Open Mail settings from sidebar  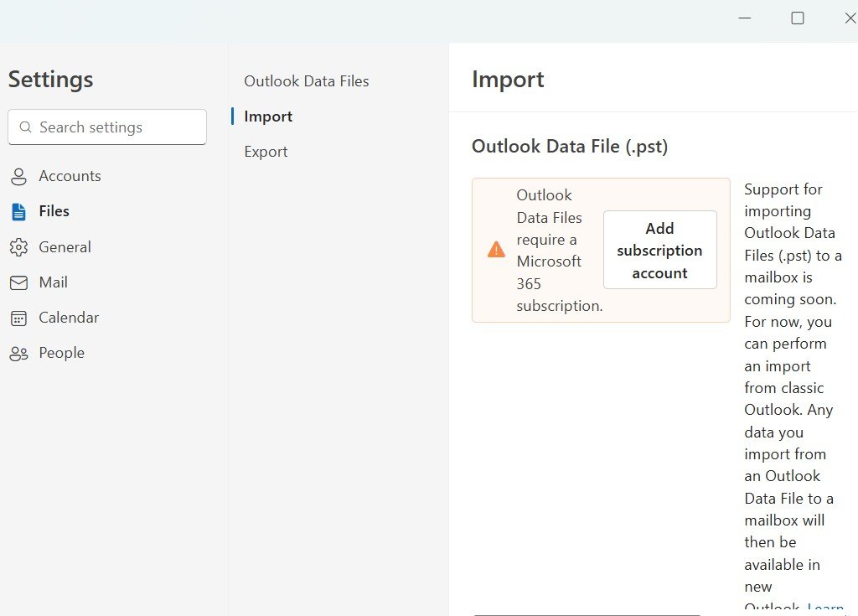coord(52,282)
